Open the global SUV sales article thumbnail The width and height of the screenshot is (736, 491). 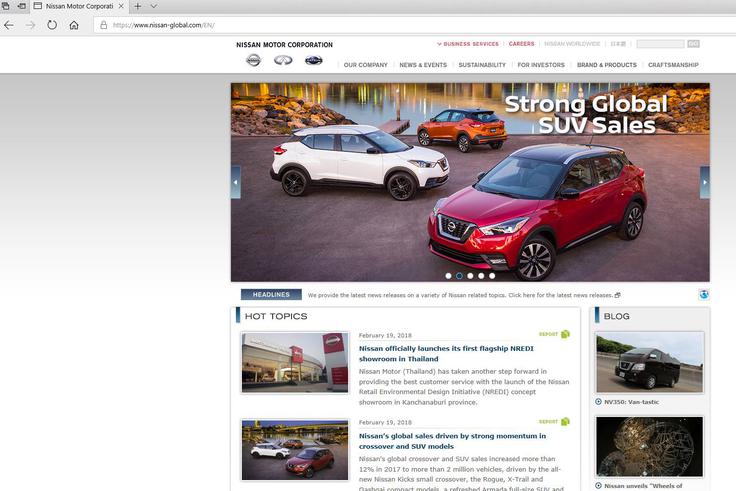tap(295, 450)
